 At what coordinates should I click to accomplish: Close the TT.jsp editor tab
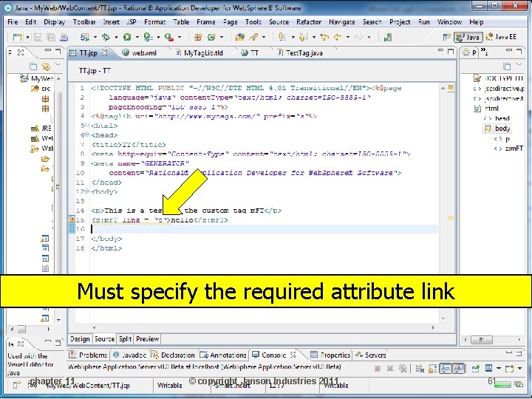point(104,52)
